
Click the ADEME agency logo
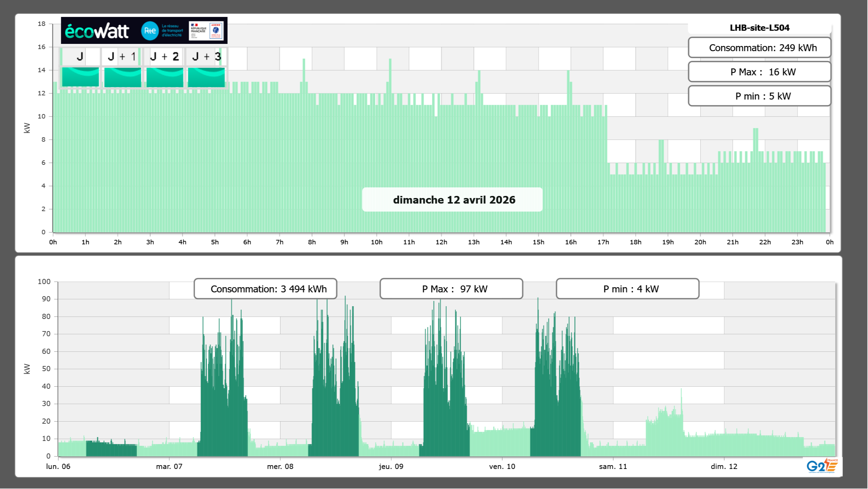[216, 31]
